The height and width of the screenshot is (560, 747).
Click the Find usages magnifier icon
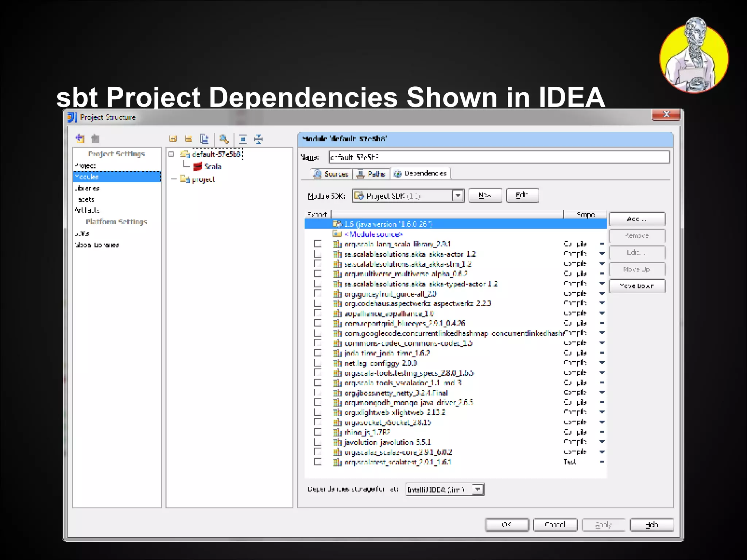224,139
